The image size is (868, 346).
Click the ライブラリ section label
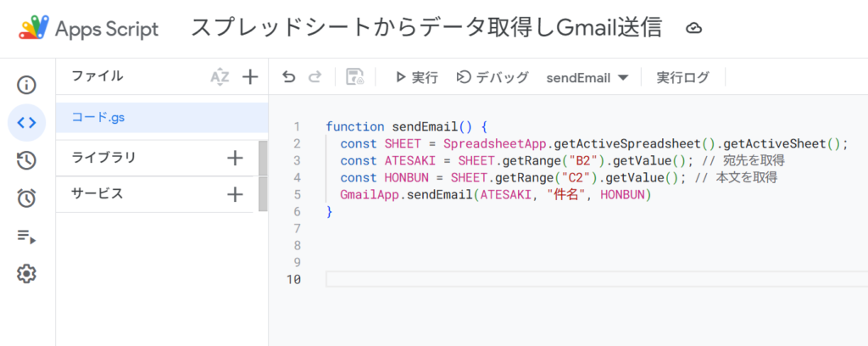(103, 158)
